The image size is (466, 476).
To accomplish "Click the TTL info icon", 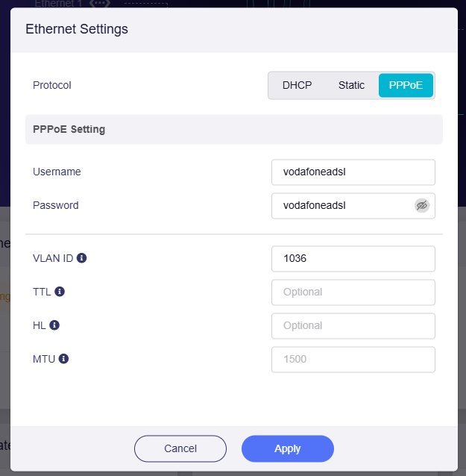I will click(60, 292).
